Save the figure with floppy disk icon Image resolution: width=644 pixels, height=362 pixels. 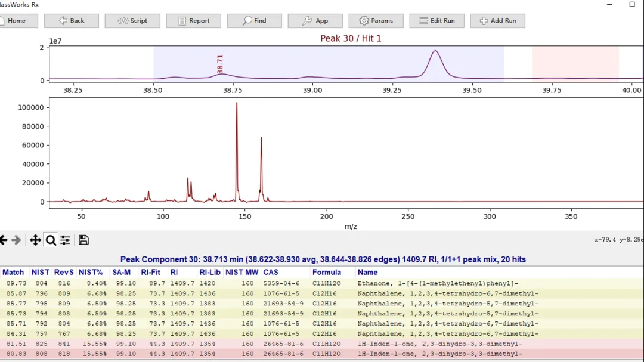(x=83, y=240)
